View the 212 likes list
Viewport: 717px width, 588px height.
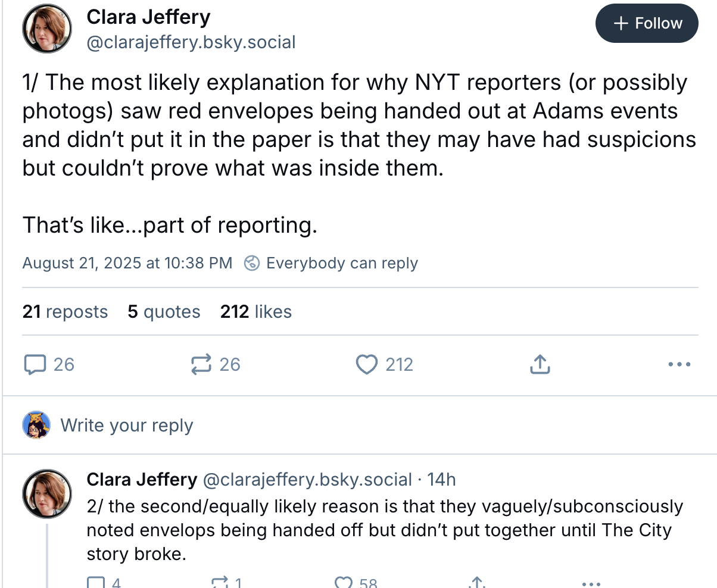click(x=256, y=312)
